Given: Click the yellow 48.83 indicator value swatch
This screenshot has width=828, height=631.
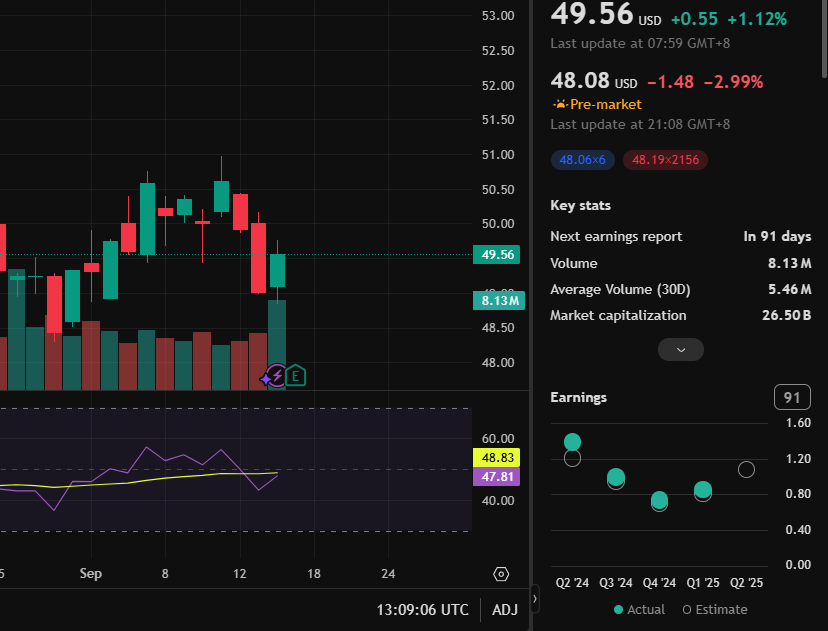Looking at the screenshot, I should click(x=496, y=456).
